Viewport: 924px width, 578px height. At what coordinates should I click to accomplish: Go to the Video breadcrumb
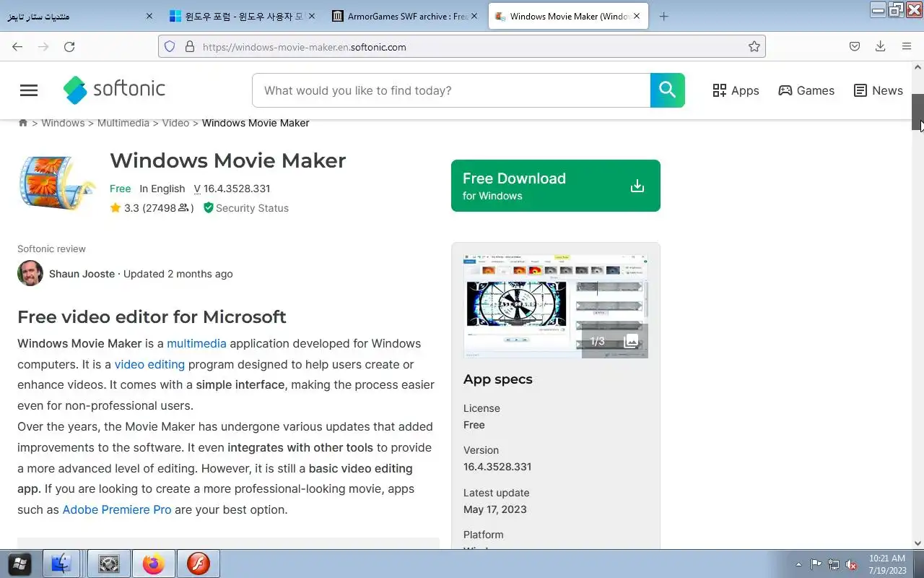[x=175, y=123]
